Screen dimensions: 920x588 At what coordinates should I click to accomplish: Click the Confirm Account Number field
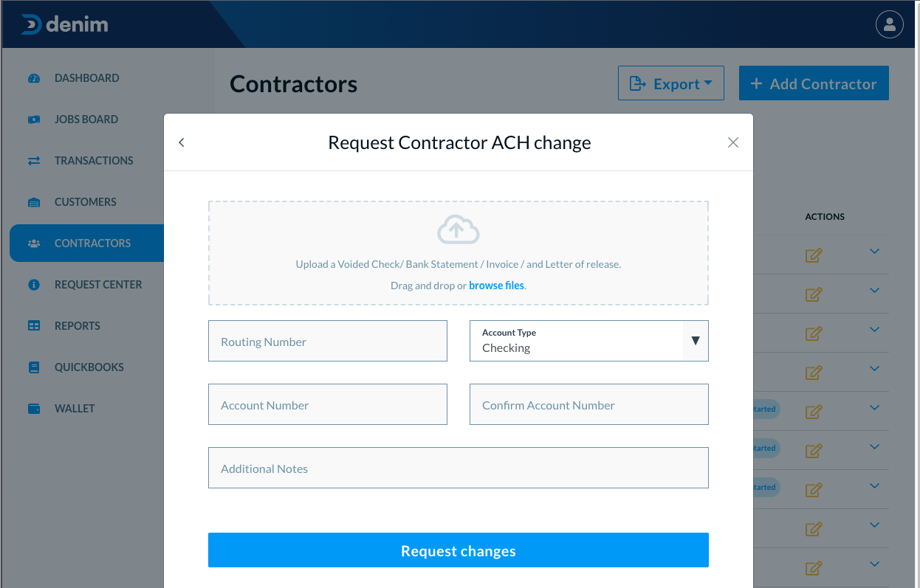click(x=589, y=404)
